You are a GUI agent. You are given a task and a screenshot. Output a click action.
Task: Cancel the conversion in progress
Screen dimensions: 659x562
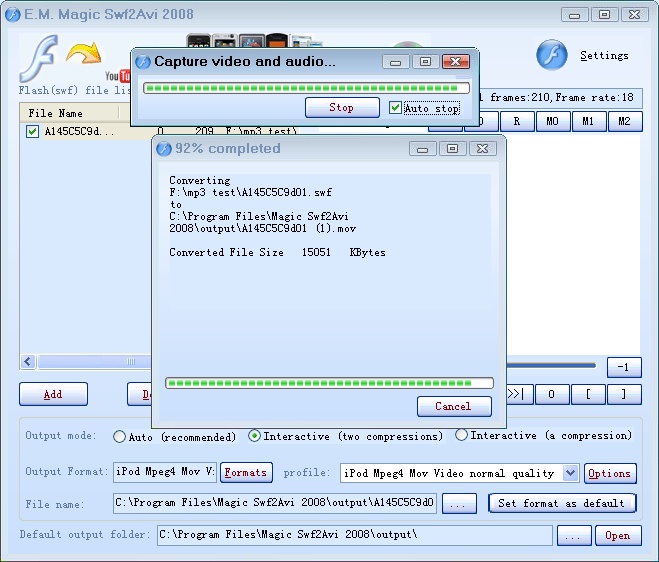(x=454, y=406)
